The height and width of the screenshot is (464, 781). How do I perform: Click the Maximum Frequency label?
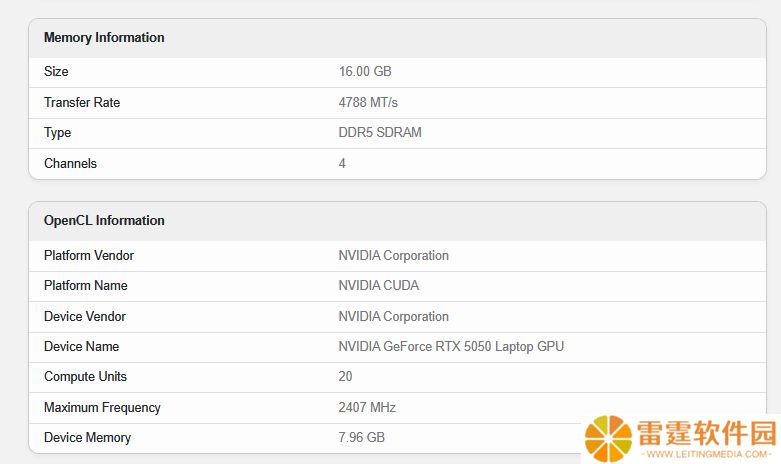102,408
